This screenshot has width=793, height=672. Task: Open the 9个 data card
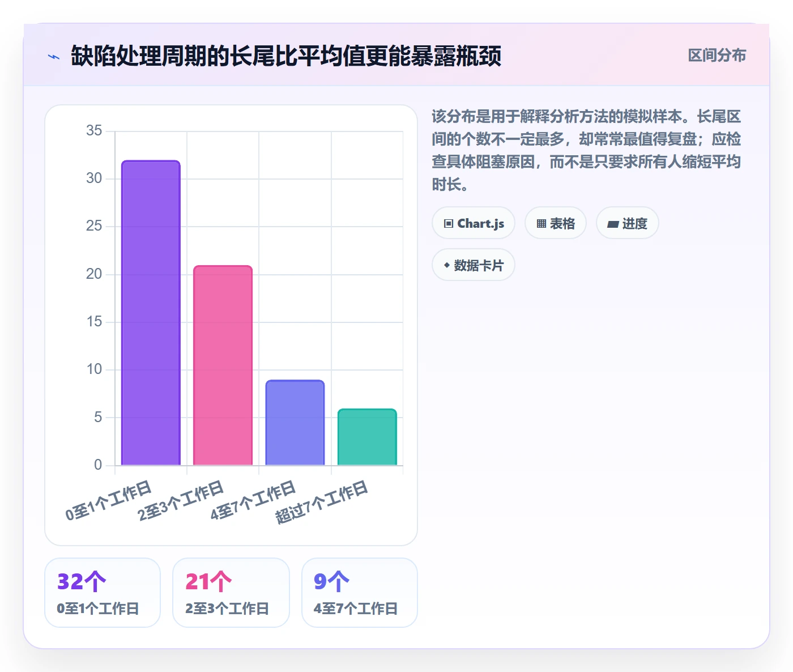coord(360,593)
